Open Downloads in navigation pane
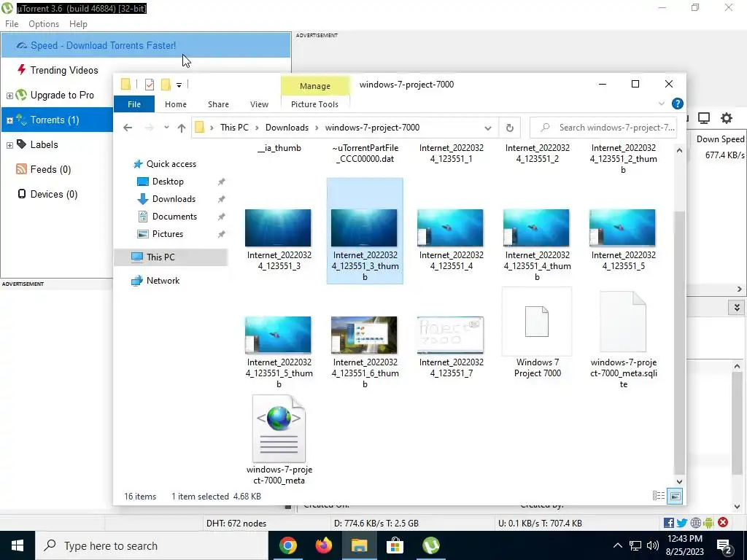The image size is (747, 560). point(174,199)
